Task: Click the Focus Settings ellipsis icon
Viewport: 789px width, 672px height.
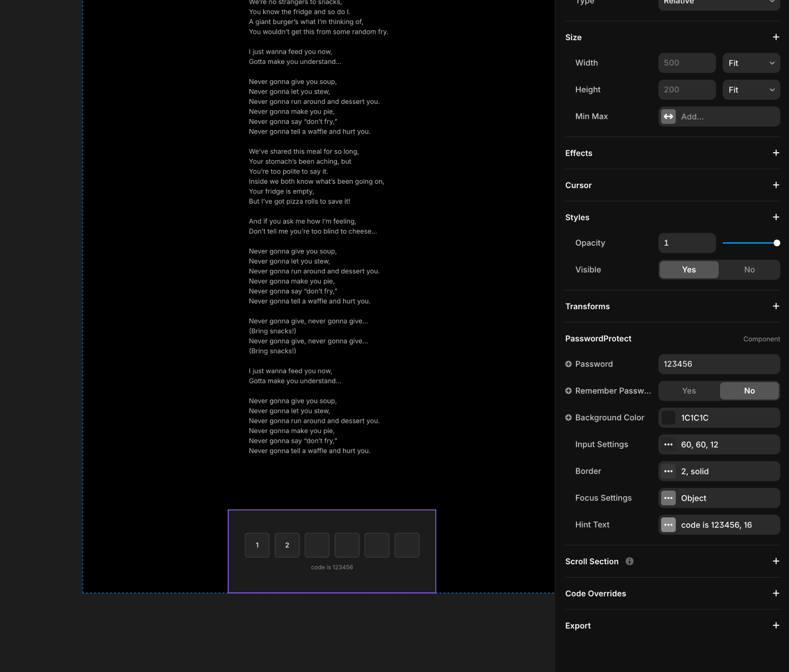Action: click(668, 498)
